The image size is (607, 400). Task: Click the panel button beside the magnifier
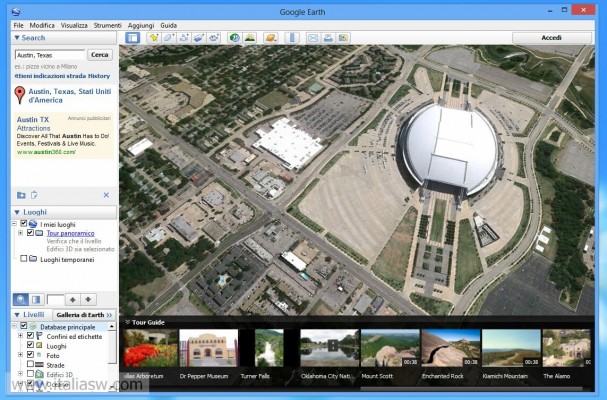click(x=36, y=299)
